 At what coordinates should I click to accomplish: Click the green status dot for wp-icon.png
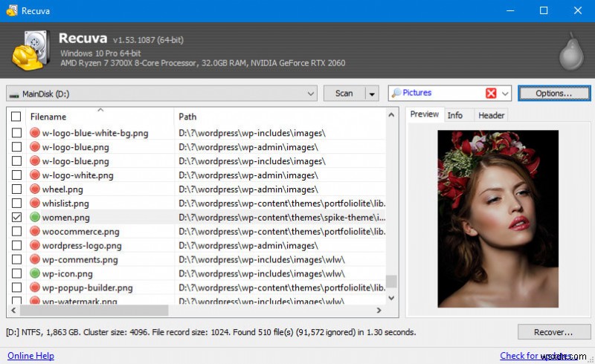coord(35,273)
